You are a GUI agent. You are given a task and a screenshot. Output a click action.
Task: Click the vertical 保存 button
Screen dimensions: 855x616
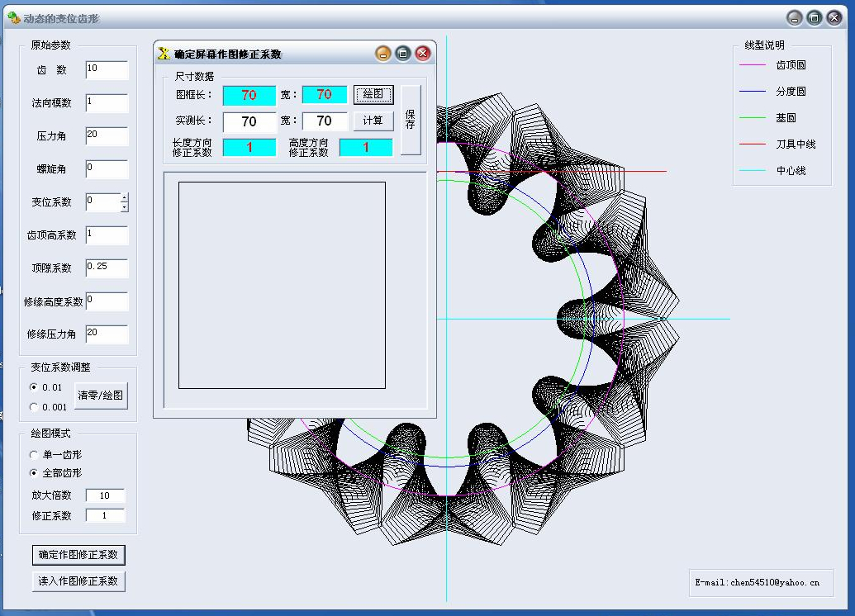[x=411, y=120]
